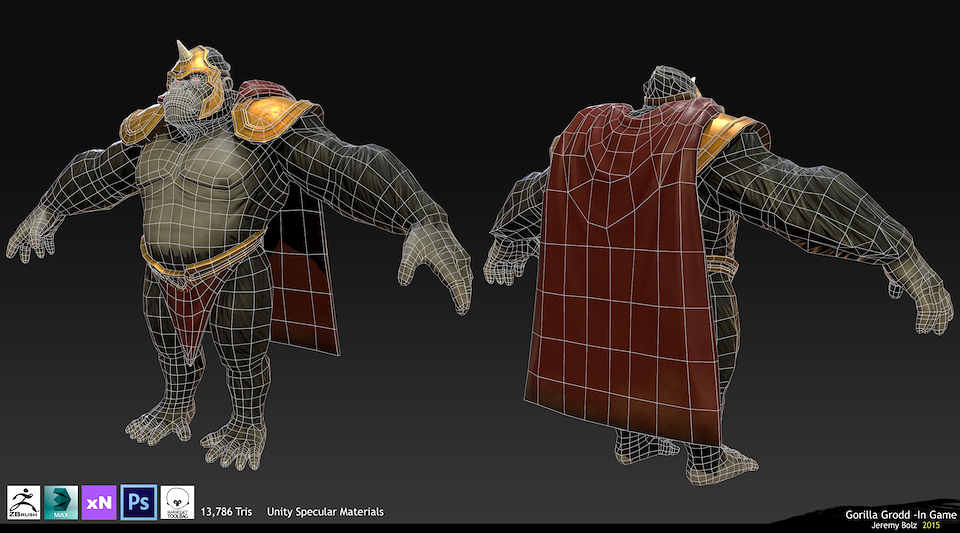
Task: Click the Marmoset Toolbag skull icon
Action: click(x=178, y=502)
